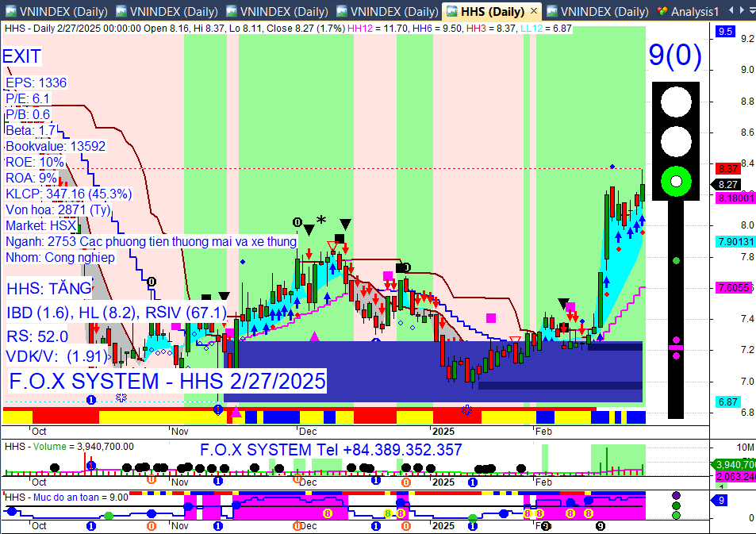Click the purple dot in safety pane
Screen dimensions: 756x534
(x=676, y=495)
